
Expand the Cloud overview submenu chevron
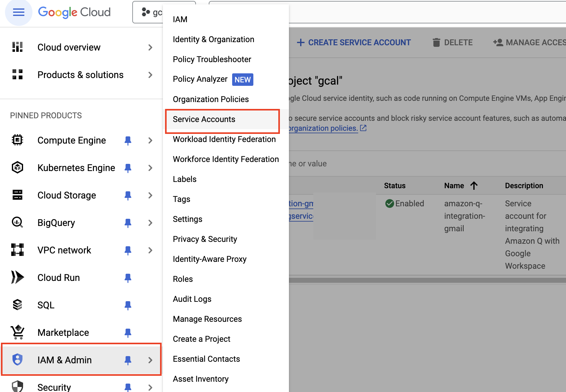tap(150, 47)
